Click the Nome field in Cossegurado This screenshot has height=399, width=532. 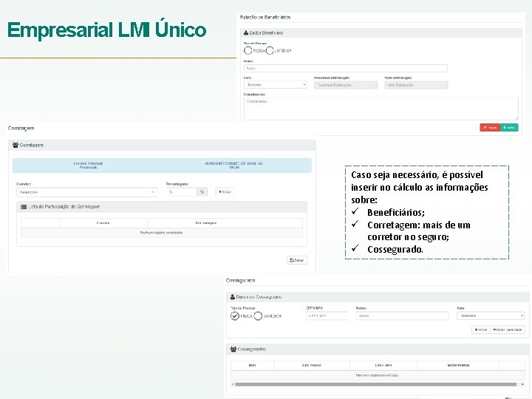(x=403, y=316)
